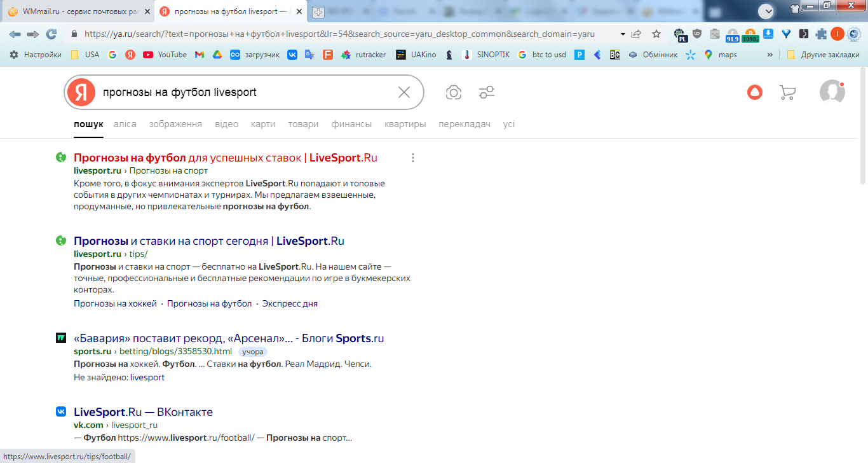Go forward to the next page
The height and width of the screenshot is (463, 868).
click(33, 34)
